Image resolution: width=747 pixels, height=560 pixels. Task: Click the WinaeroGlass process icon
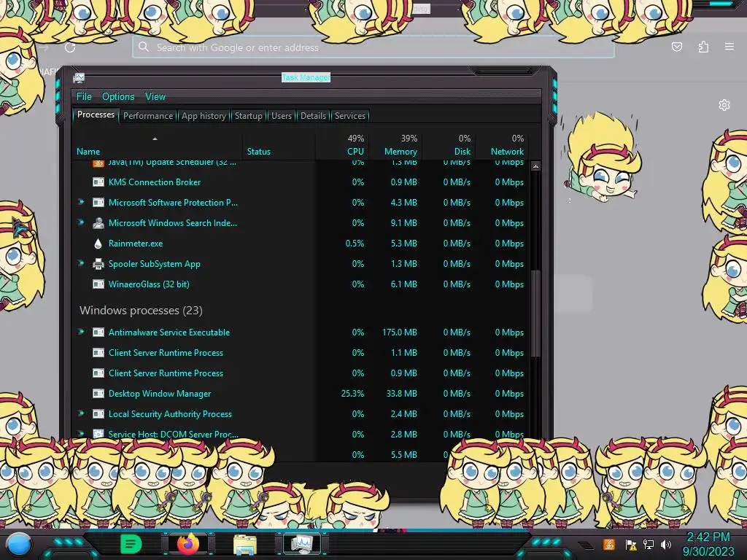[x=98, y=284]
